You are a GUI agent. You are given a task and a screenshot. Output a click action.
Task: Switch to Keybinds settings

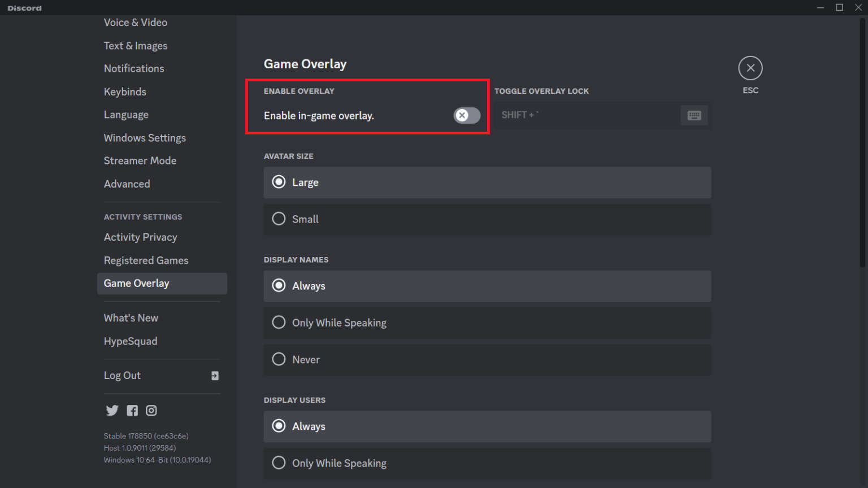coord(125,91)
